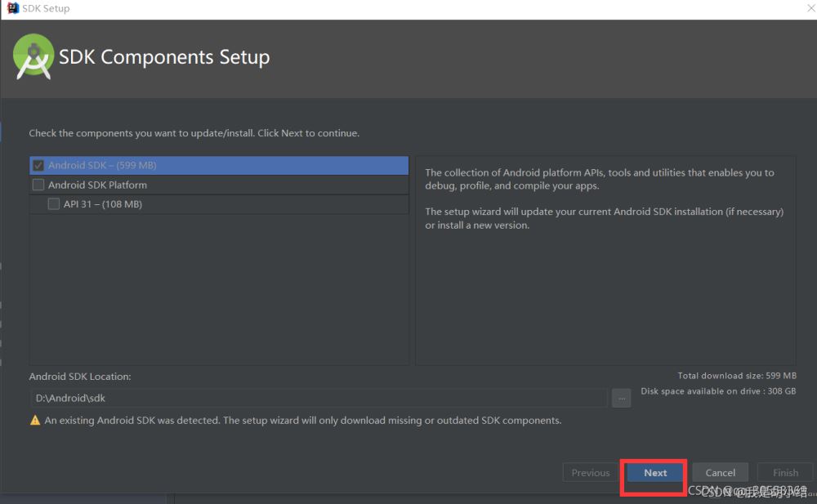Click the Android SDK Location path field
The width and height of the screenshot is (817, 504).
coord(319,398)
